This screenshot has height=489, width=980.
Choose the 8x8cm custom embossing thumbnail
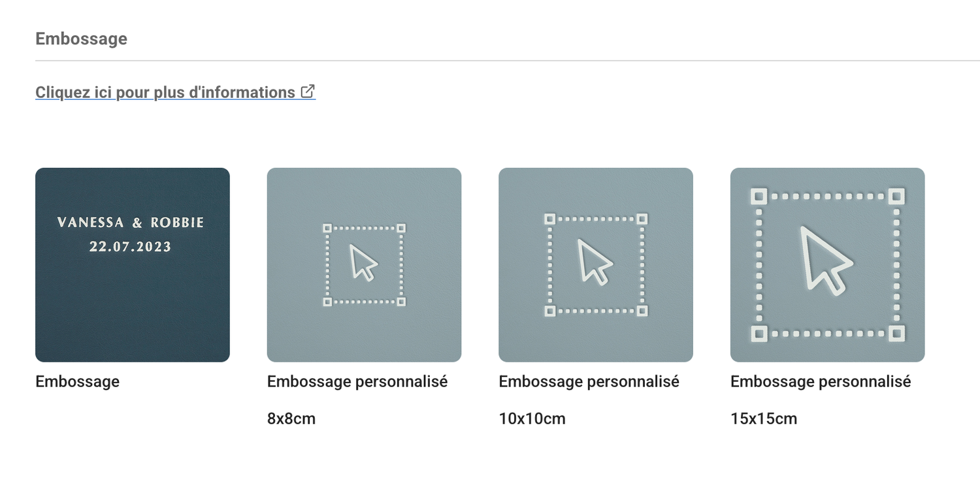[364, 265]
